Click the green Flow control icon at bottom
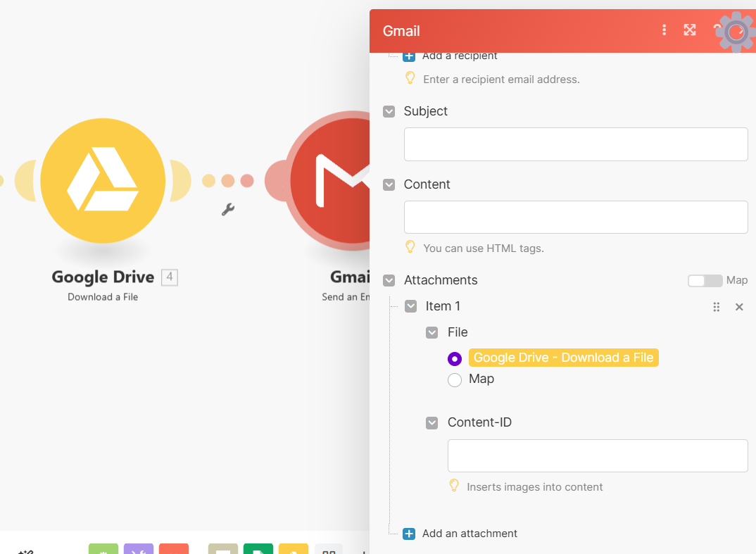Image resolution: width=756 pixels, height=554 pixels. (103, 549)
